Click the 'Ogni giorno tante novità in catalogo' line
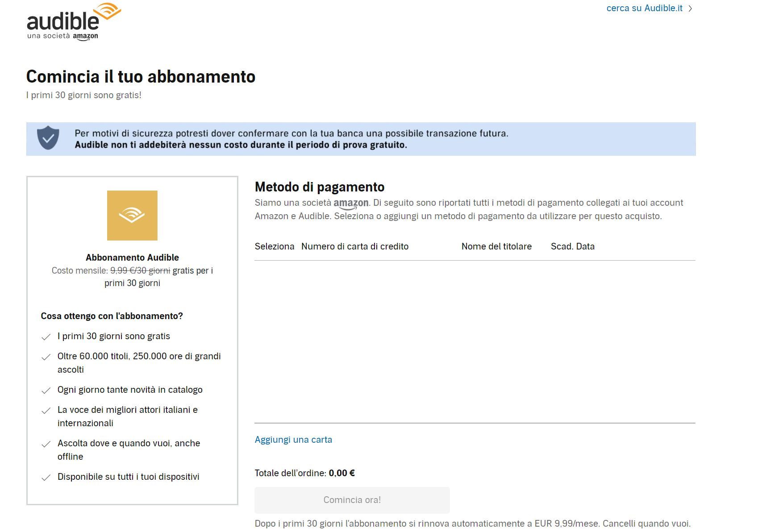The height and width of the screenshot is (532, 770). point(130,390)
